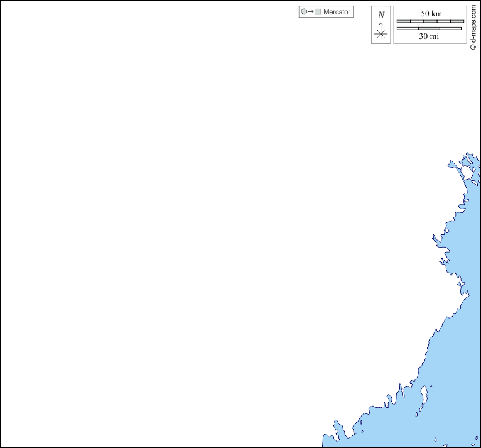
Task: Click the letter N above the compass
Action: tap(381, 15)
